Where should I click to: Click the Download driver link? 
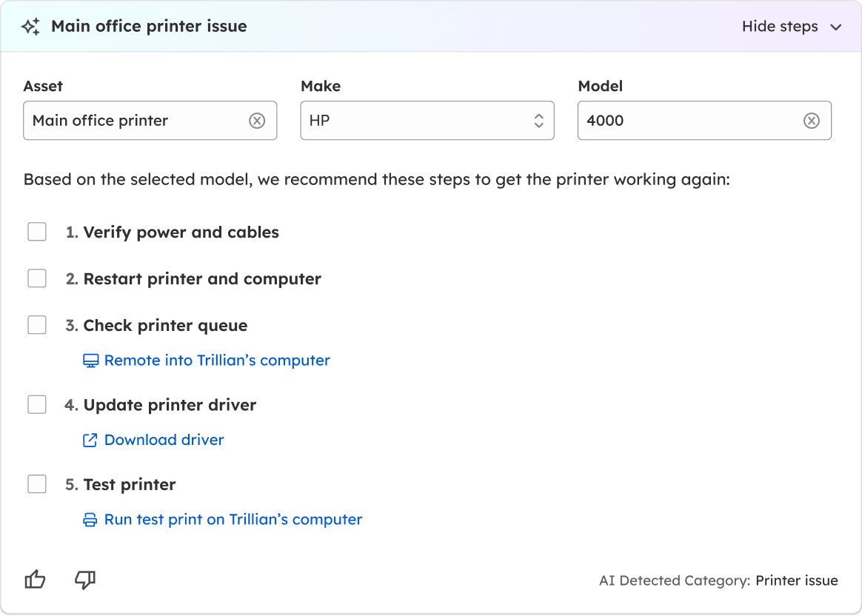click(164, 441)
